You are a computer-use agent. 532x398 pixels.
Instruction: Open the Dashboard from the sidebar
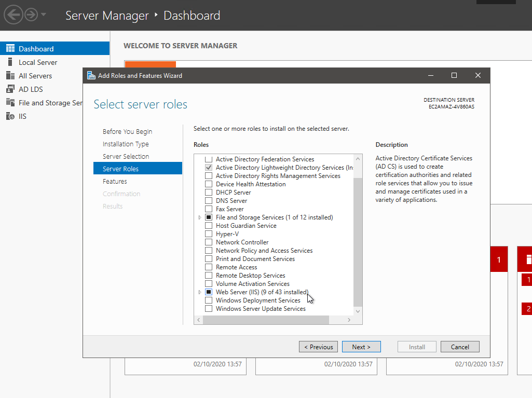31,48
